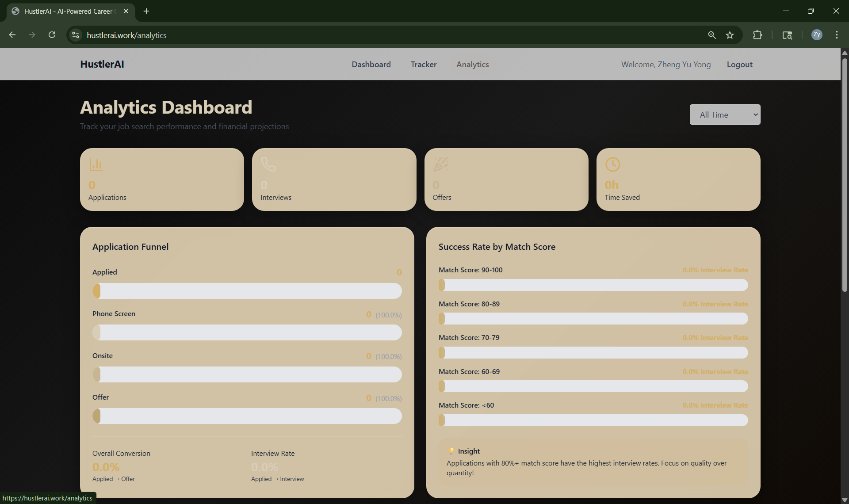Open a new browser tab
This screenshot has width=849, height=504.
pyautogui.click(x=146, y=11)
